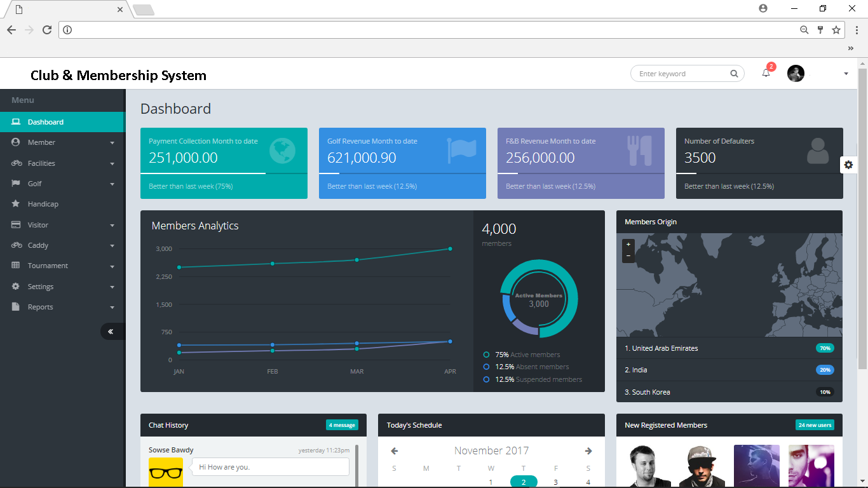
Task: Click the Member person icon in sidebar
Action: [x=16, y=142]
